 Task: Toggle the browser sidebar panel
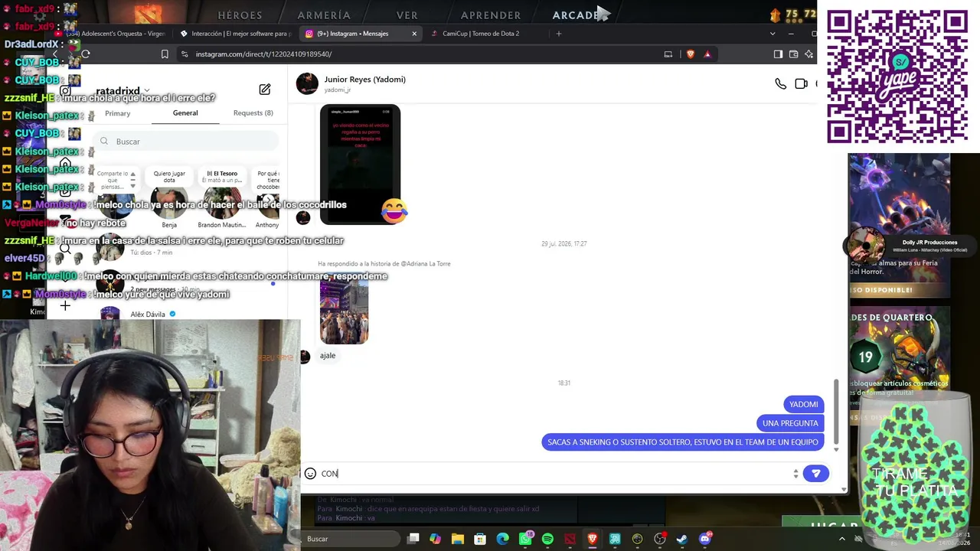(778, 54)
